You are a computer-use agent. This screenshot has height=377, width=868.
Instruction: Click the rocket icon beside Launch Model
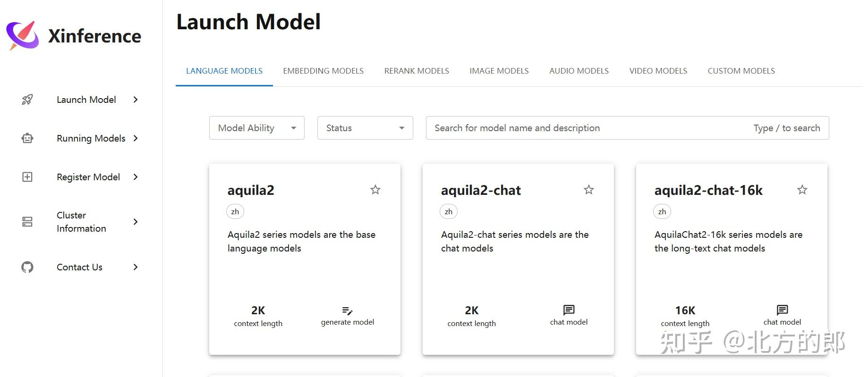pyautogui.click(x=27, y=100)
